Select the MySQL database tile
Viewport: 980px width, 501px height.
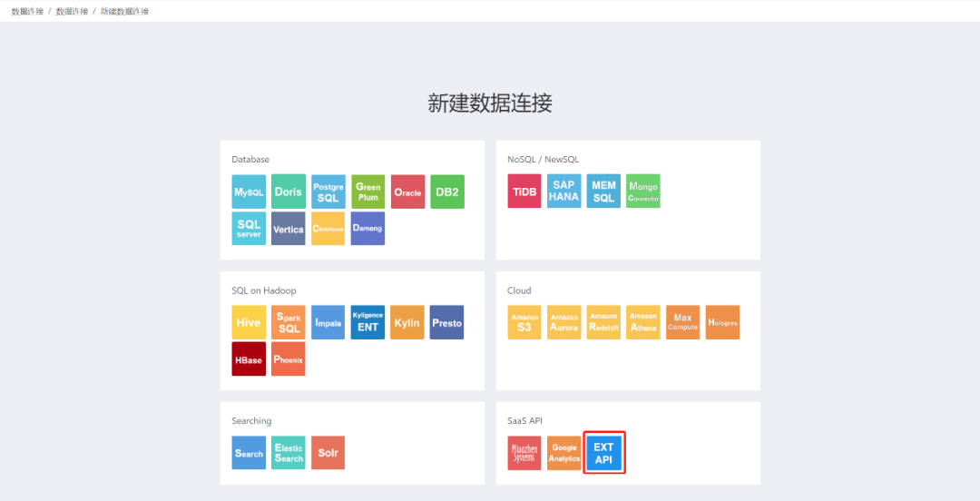249,192
